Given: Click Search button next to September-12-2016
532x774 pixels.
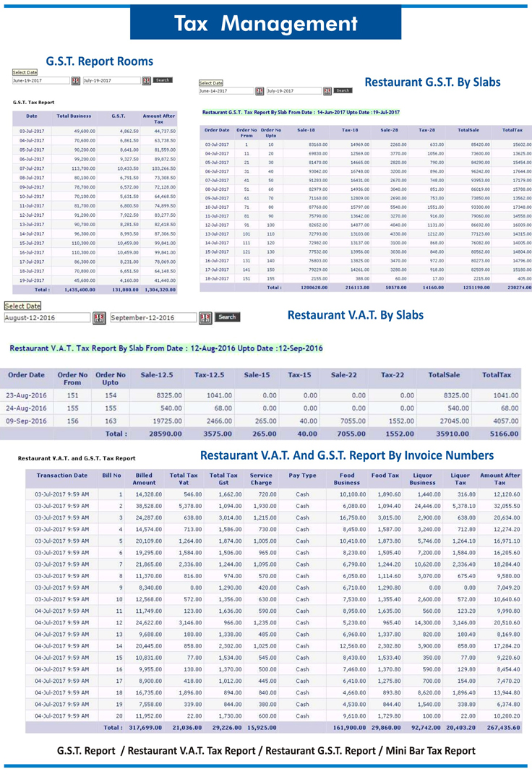Looking at the screenshot, I should (227, 317).
